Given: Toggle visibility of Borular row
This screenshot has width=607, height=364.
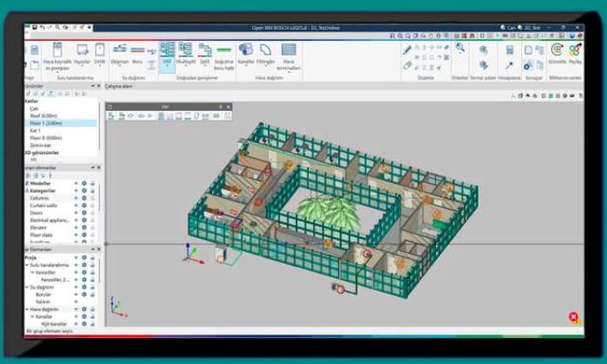Looking at the screenshot, I should [x=76, y=295].
